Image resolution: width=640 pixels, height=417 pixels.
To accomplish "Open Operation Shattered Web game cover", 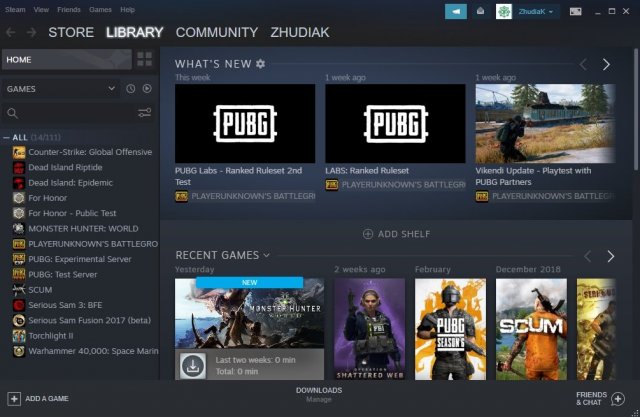I will point(369,329).
